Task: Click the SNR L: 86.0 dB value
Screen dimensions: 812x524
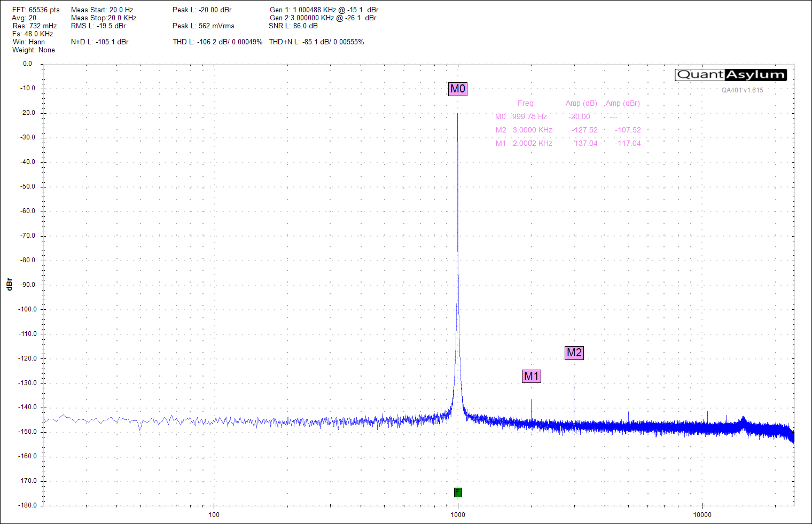Action: tap(293, 26)
